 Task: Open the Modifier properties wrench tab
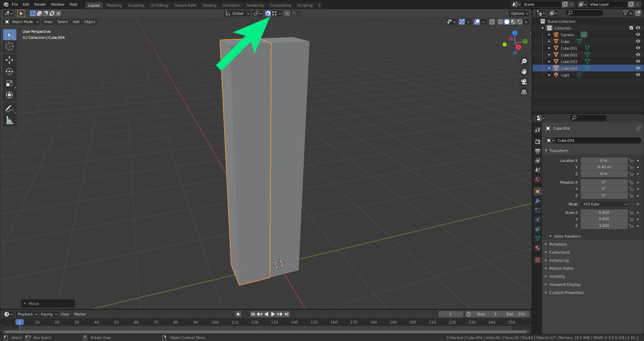pos(538,201)
